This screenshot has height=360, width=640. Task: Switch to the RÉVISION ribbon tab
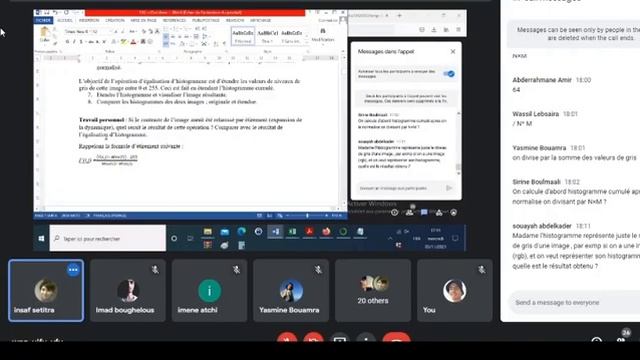coord(235,20)
